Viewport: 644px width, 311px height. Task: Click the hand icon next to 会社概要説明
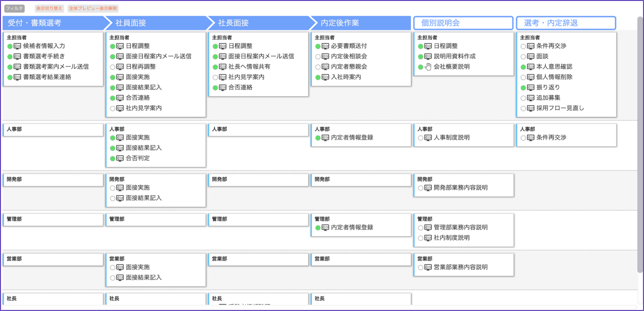pyautogui.click(x=428, y=67)
